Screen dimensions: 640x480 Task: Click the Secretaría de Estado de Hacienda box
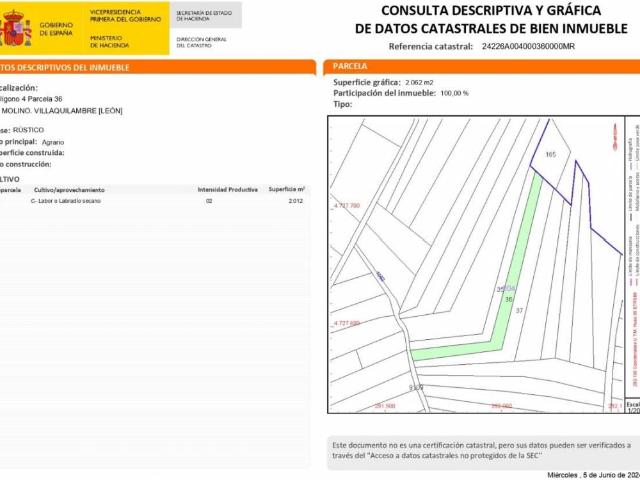click(x=204, y=16)
